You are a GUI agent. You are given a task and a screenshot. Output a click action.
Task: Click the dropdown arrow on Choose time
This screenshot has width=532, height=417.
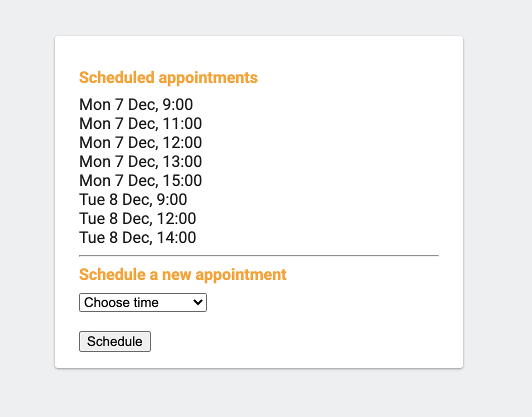coord(198,302)
